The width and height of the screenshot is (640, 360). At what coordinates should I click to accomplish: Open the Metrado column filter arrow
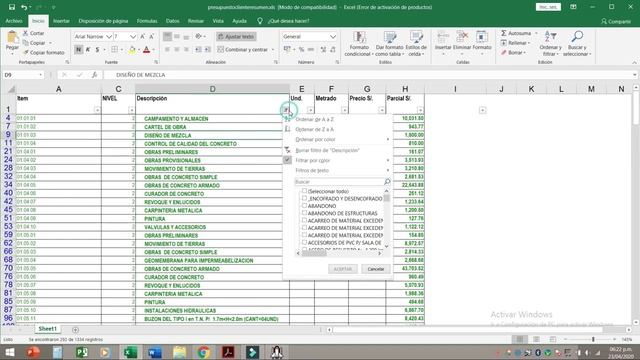pyautogui.click(x=344, y=110)
